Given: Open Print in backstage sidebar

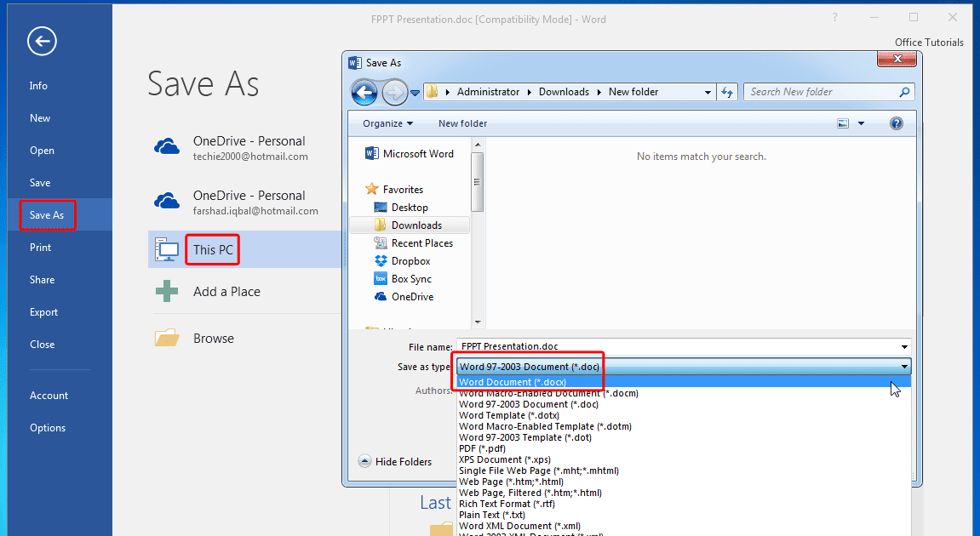Looking at the screenshot, I should coord(60,248).
